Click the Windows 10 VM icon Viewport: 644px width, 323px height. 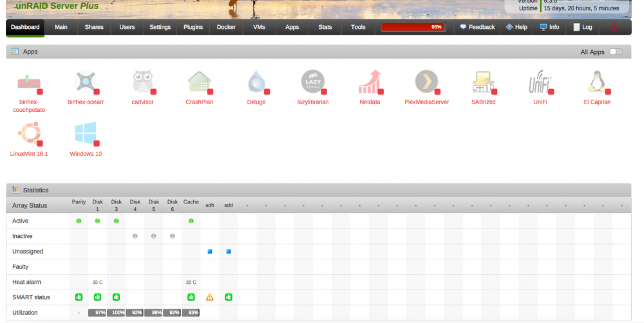(86, 133)
